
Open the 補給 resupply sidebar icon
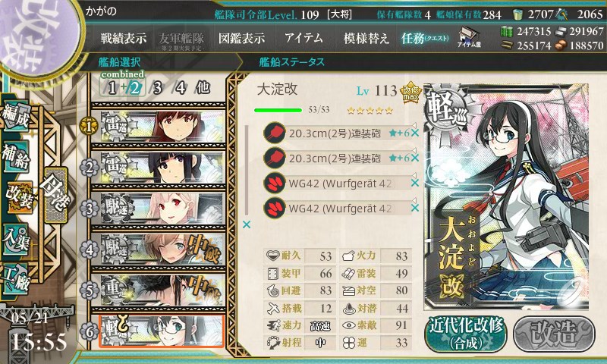[x=16, y=156]
